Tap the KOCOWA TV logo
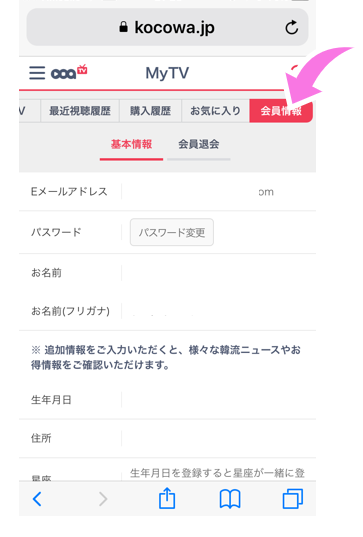The width and height of the screenshot is (363, 537). 69,72
